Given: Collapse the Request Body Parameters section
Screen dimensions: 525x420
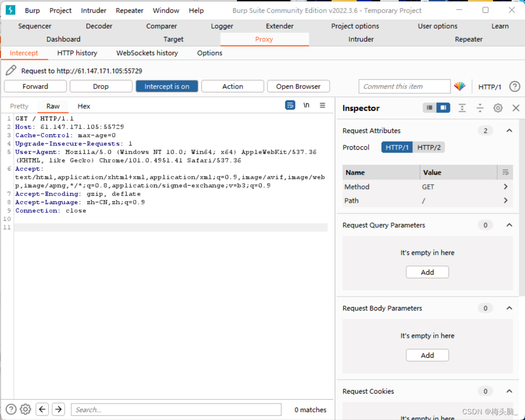Looking at the screenshot, I should point(509,308).
